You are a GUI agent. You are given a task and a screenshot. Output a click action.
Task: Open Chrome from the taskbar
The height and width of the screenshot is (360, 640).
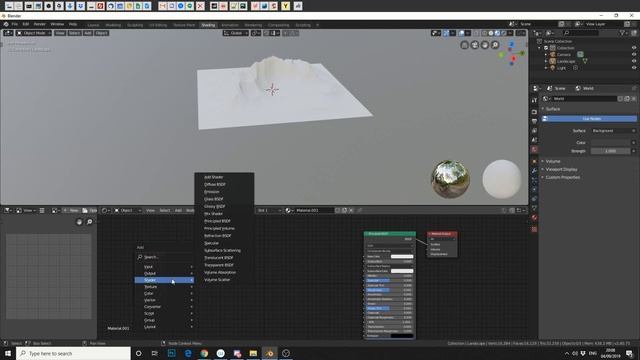(x=204, y=353)
